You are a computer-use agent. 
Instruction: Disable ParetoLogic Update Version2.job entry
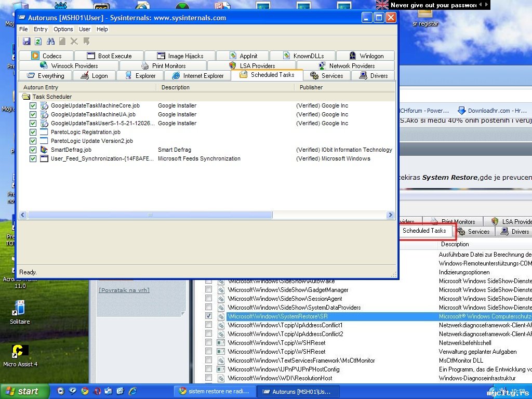tap(33, 141)
